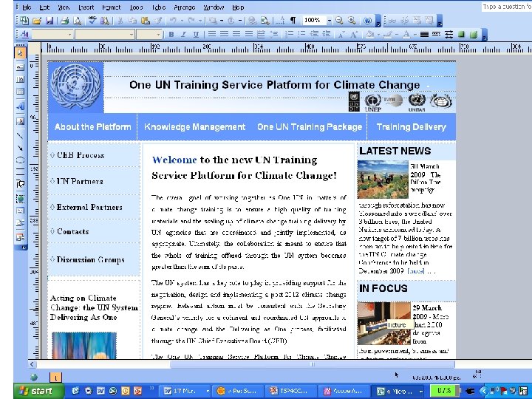Pick the Insert Table tool
Viewport: 532px width, 399px height.
coord(21,92)
